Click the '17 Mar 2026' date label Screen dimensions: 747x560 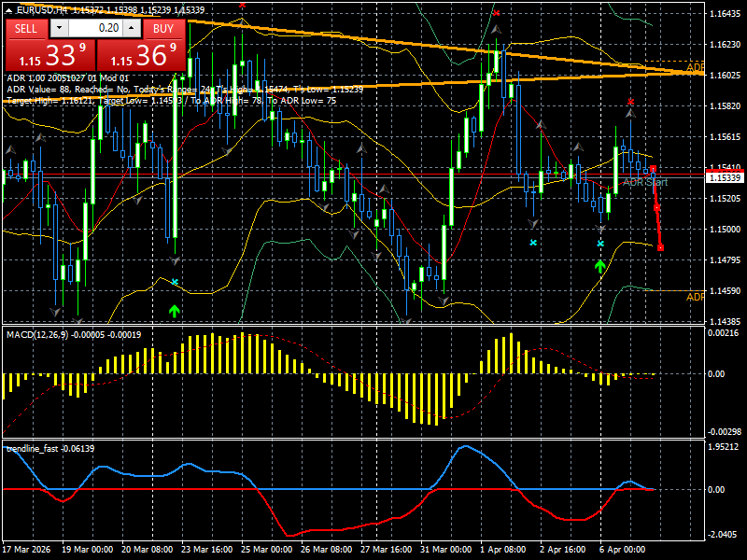pos(26,550)
